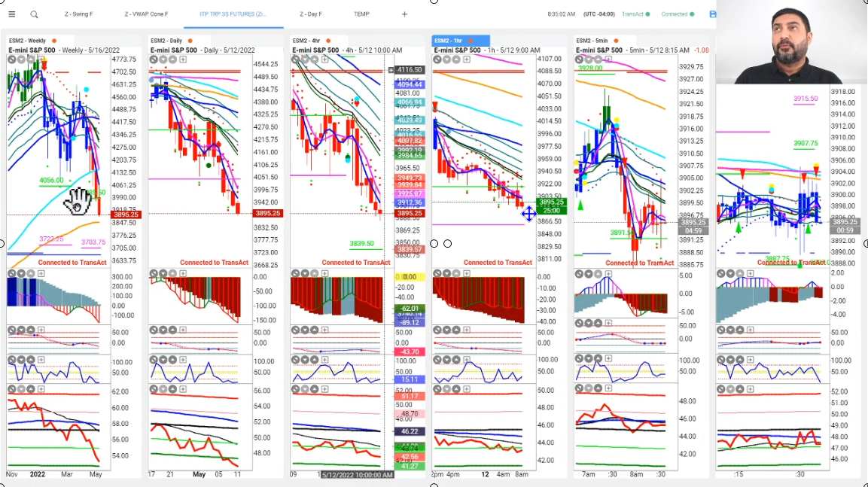Click the 4056.00 level label on Weekly chart
Screen dimensions: 868x487
(x=51, y=181)
